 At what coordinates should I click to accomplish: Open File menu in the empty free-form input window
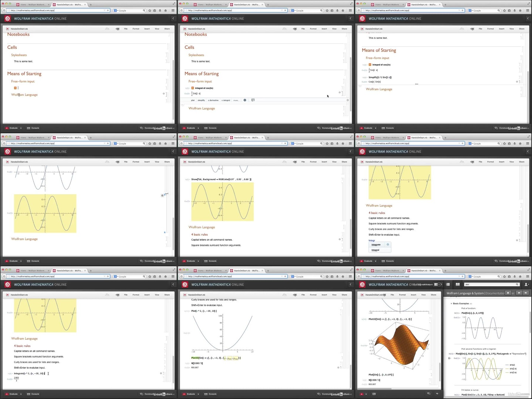(126, 29)
